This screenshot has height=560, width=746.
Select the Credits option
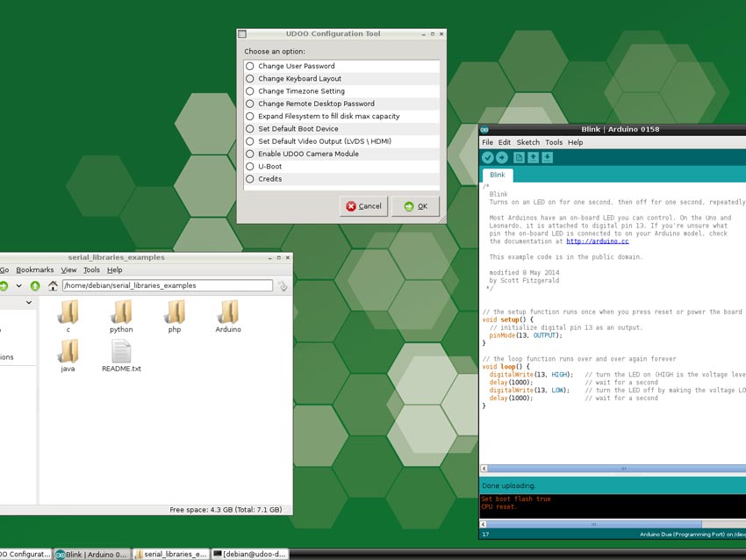(341, 179)
